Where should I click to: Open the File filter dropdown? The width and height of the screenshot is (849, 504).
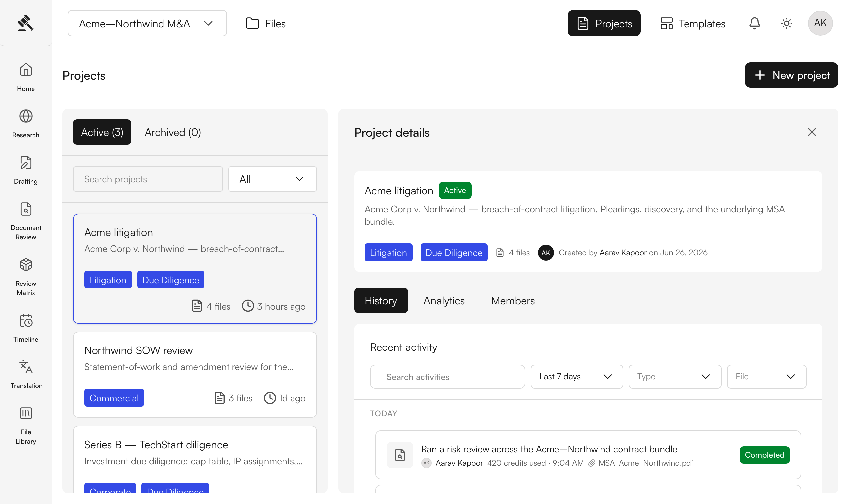[766, 377]
